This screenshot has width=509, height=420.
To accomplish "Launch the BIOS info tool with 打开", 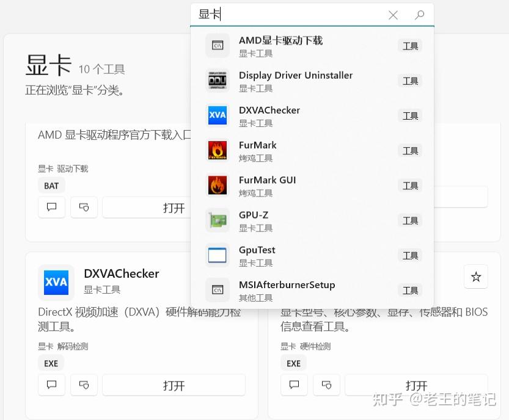I will pos(416,385).
